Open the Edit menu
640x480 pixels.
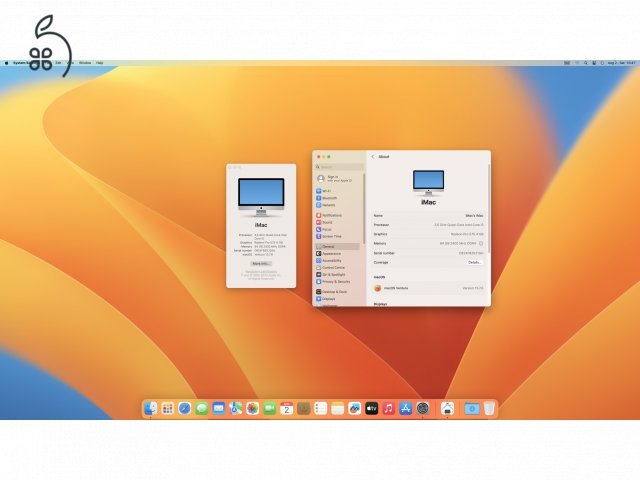pos(58,63)
